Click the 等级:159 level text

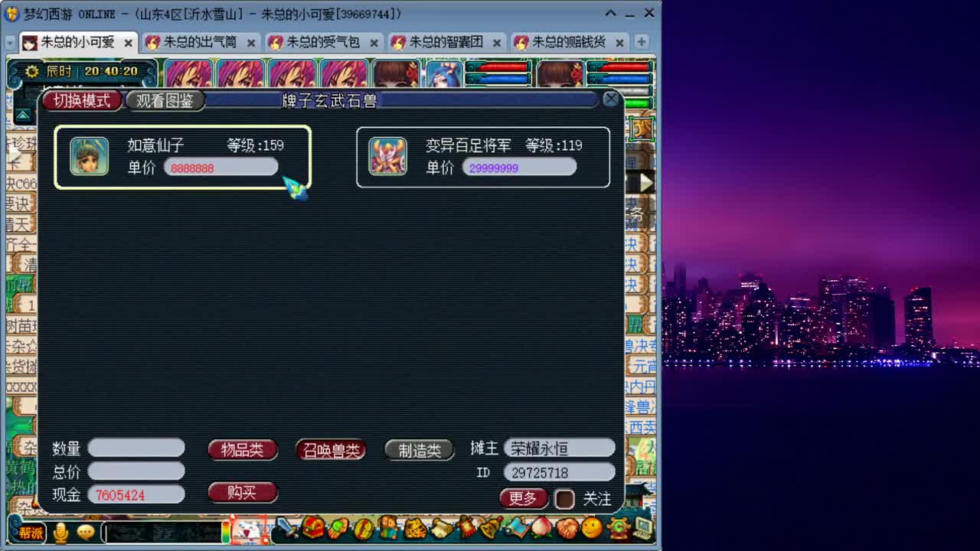tap(256, 145)
